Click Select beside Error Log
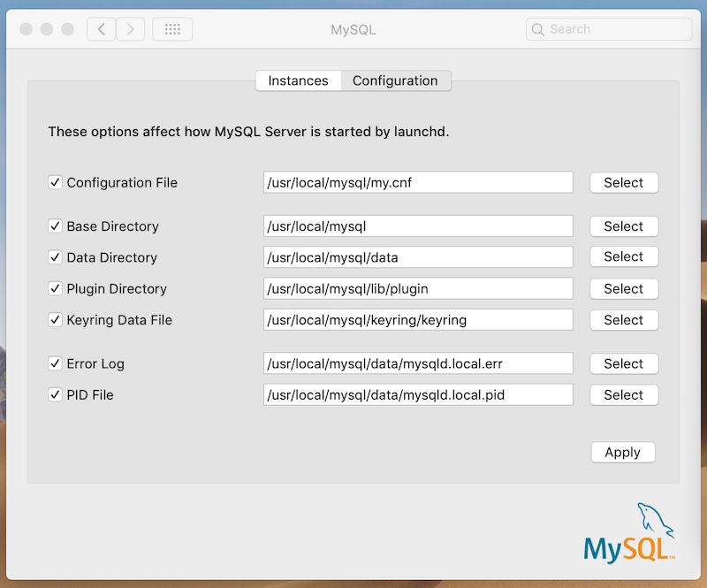 click(x=624, y=363)
